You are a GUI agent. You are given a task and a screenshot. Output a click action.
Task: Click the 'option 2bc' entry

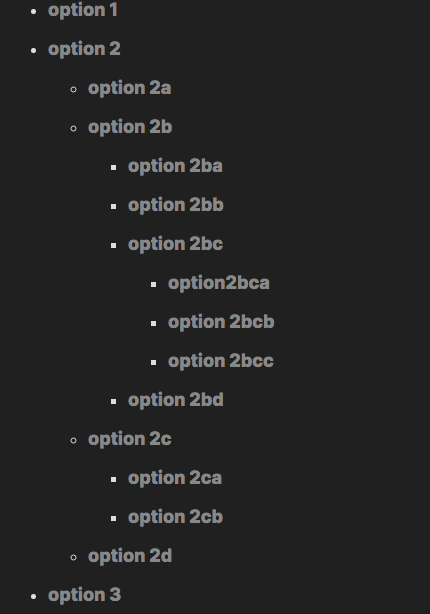tap(175, 245)
